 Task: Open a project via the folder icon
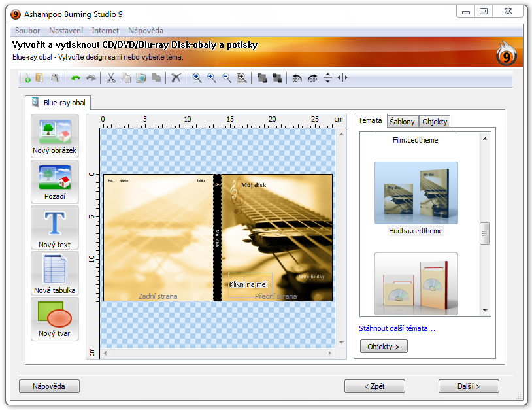[x=40, y=78]
